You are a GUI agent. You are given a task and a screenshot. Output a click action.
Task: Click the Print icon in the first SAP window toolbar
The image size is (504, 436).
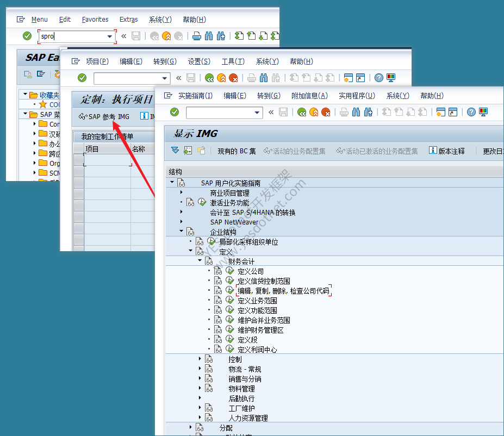[197, 36]
